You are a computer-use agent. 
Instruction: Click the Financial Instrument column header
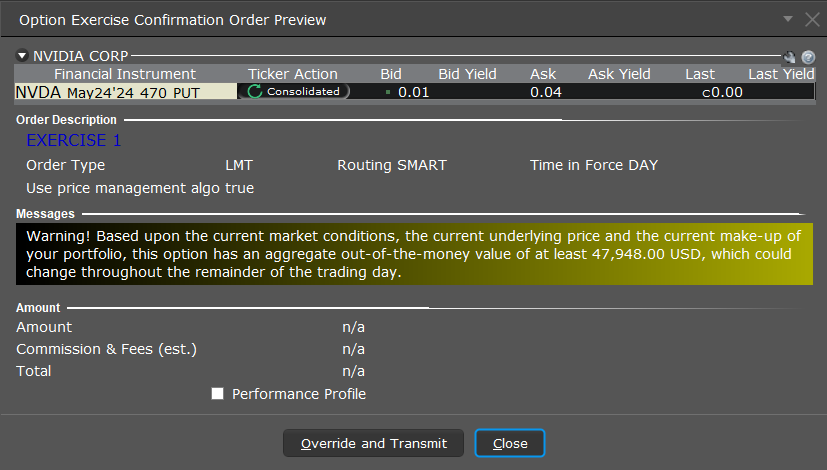pyautogui.click(x=125, y=74)
